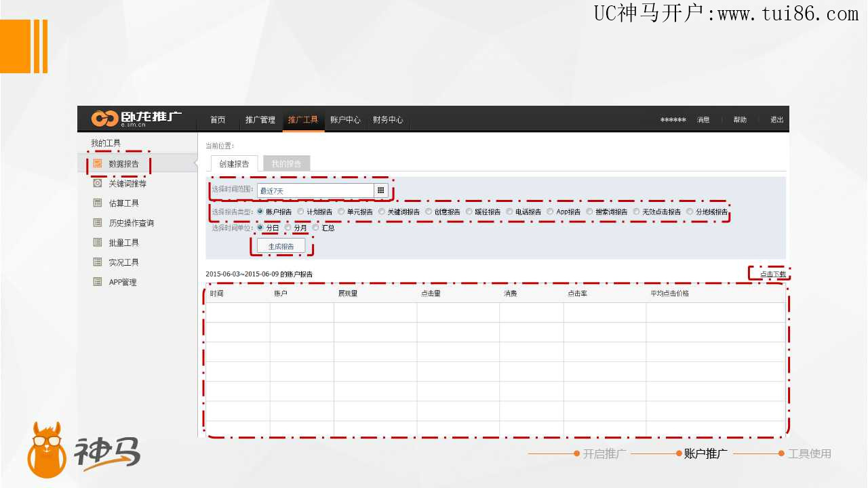Select the 无效点击报告 radio option
The height and width of the screenshot is (488, 868).
pos(636,211)
